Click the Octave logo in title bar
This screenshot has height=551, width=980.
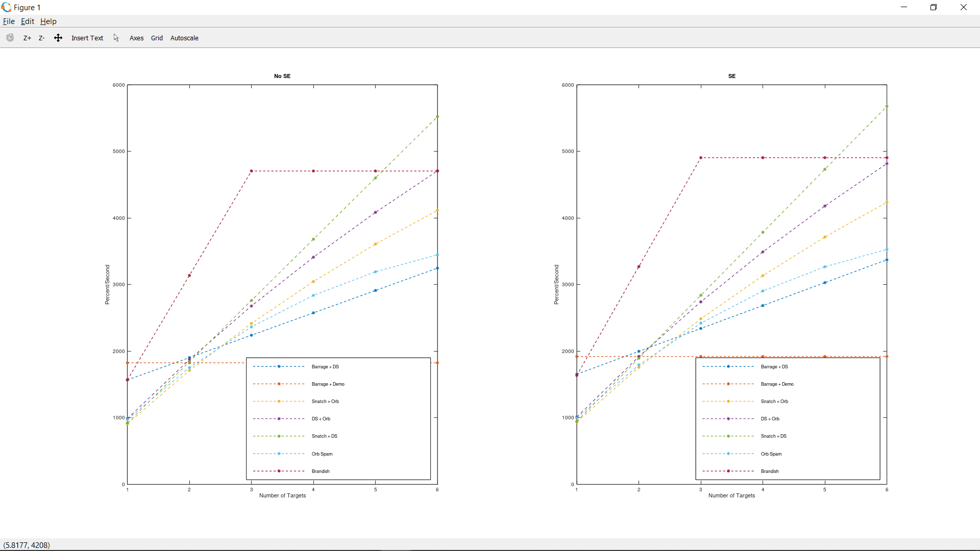click(6, 7)
